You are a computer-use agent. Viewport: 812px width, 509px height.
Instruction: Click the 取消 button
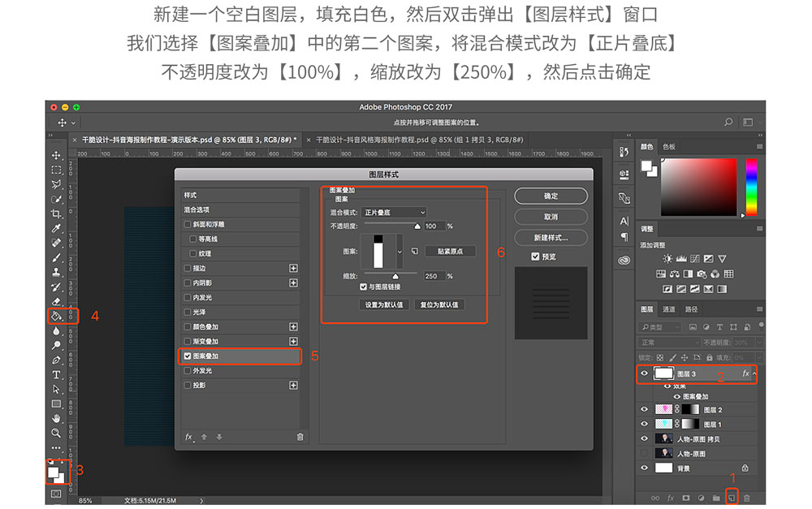pos(551,217)
